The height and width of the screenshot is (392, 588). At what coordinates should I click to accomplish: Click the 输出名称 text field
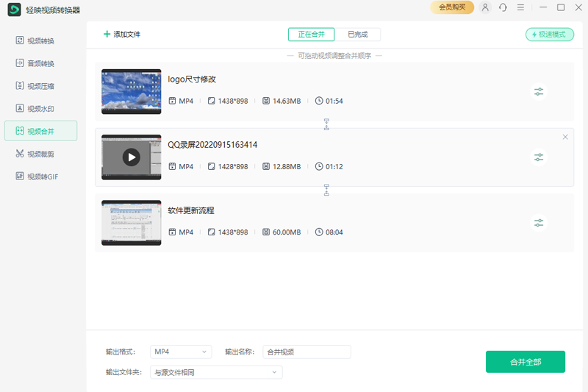[x=306, y=352]
